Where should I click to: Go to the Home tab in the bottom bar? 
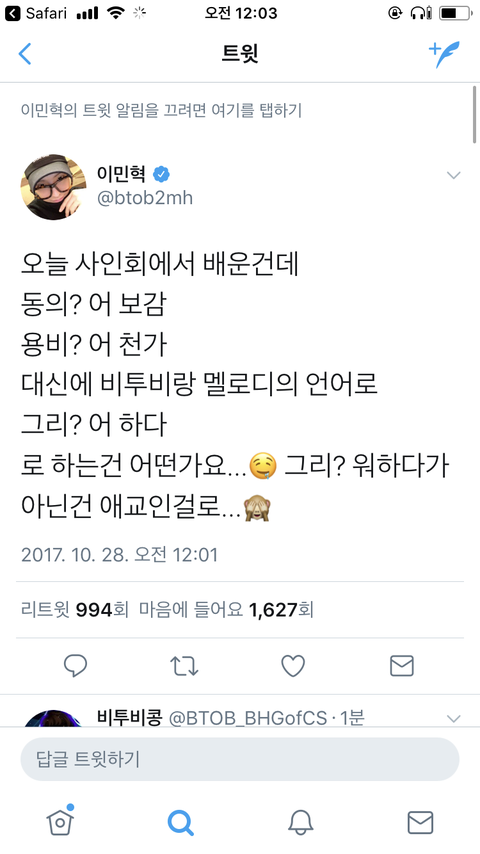[x=60, y=820]
